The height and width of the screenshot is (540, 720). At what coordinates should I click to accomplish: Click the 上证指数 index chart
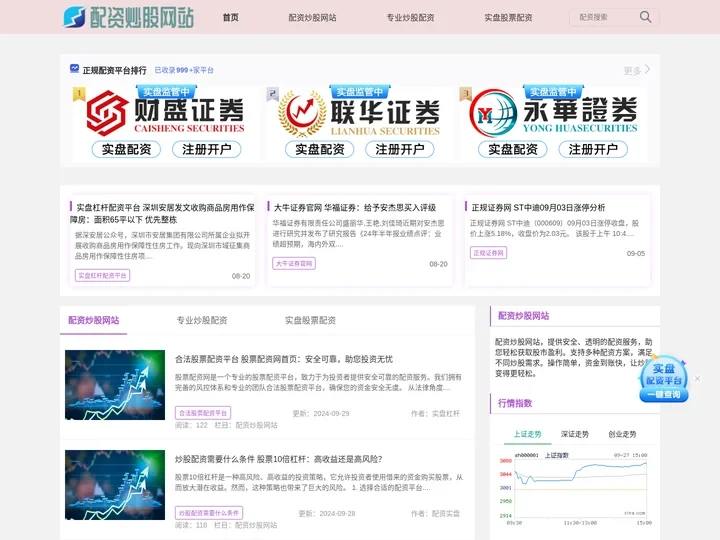tap(574, 489)
